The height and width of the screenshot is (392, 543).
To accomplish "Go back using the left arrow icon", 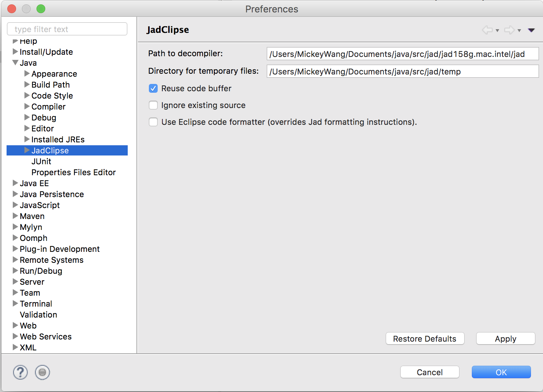I will (487, 30).
